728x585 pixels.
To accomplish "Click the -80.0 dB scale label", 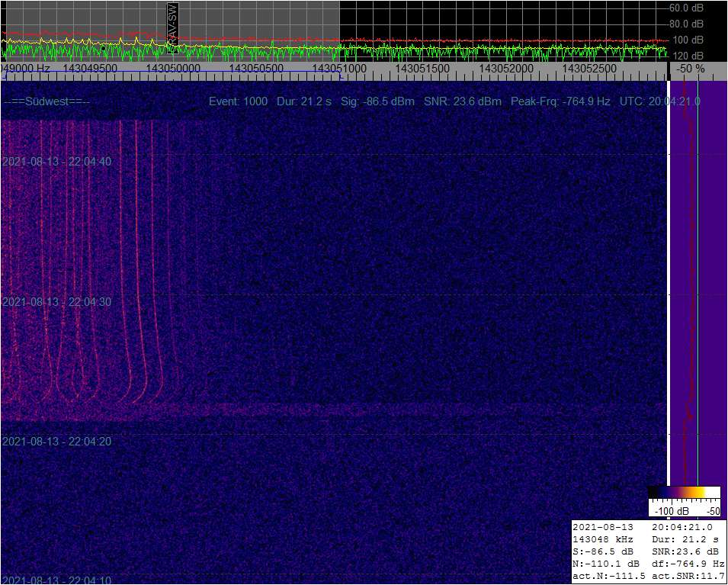I will (x=686, y=24).
